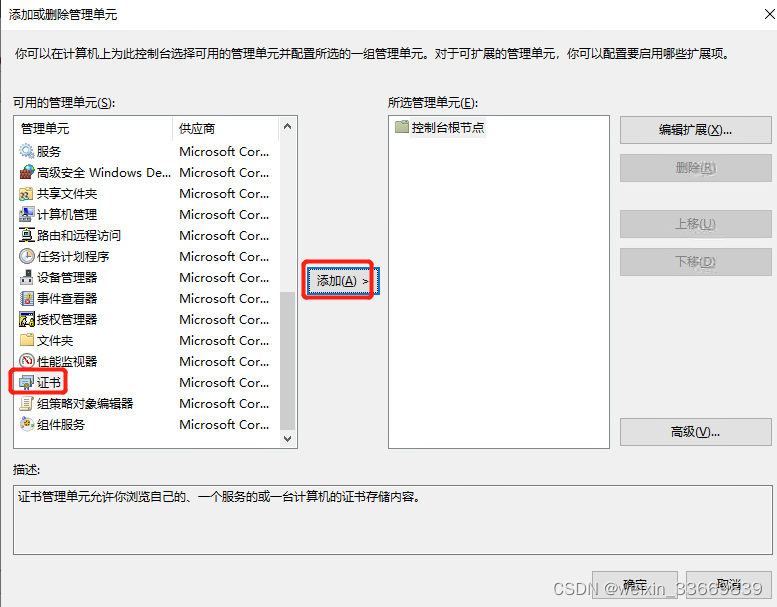Select the 事件查看器 row text
The width and height of the screenshot is (777, 607).
pyautogui.click(x=67, y=298)
